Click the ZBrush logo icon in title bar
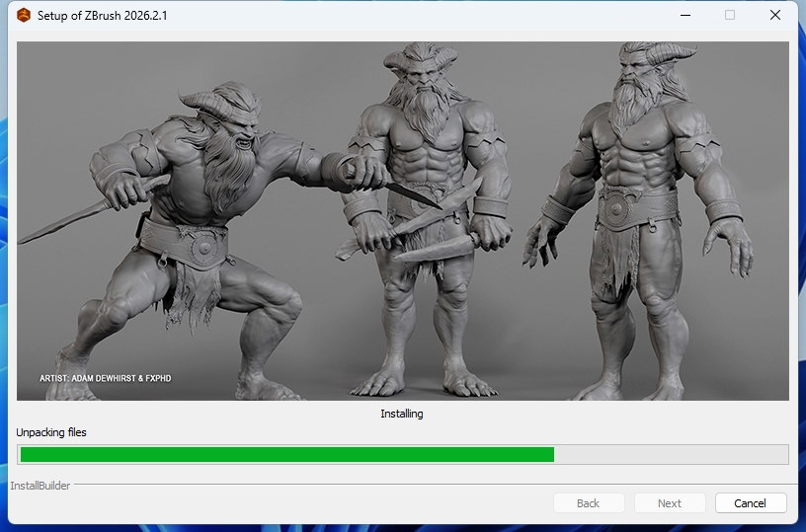Viewport: 806px width, 532px height. coord(24,16)
